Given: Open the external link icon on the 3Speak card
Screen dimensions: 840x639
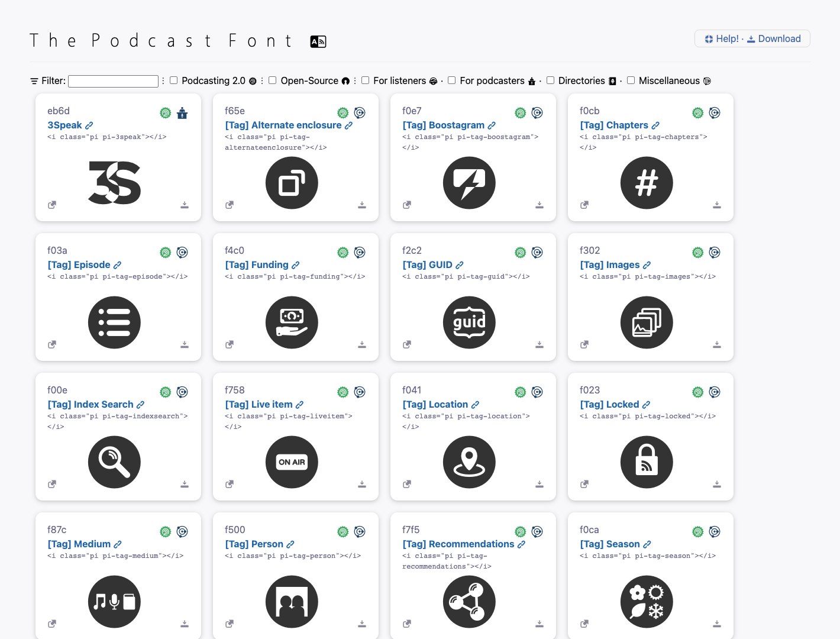Looking at the screenshot, I should [x=51, y=205].
